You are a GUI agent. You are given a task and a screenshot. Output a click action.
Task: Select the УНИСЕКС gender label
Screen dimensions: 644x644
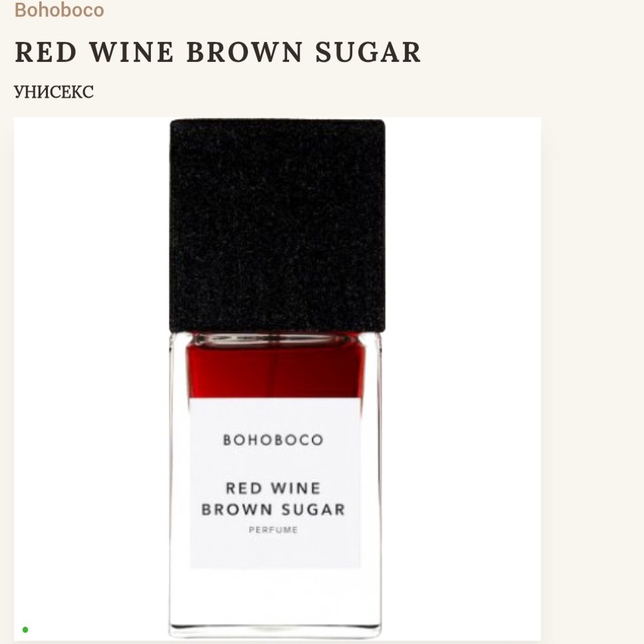coord(54,92)
